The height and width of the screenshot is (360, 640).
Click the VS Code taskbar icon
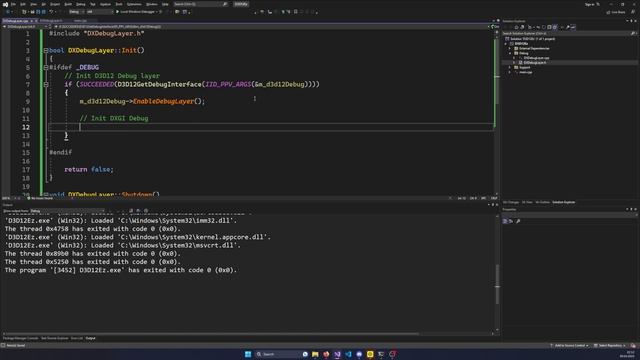348,354
